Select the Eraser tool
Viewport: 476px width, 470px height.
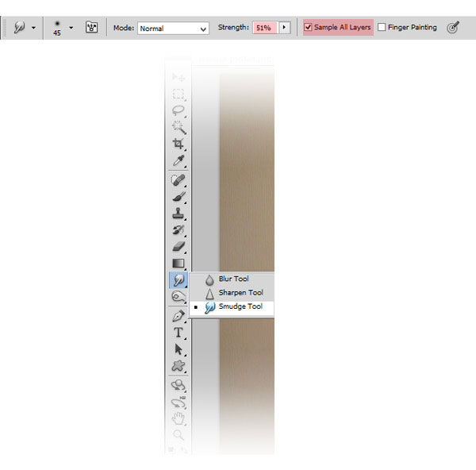(178, 247)
